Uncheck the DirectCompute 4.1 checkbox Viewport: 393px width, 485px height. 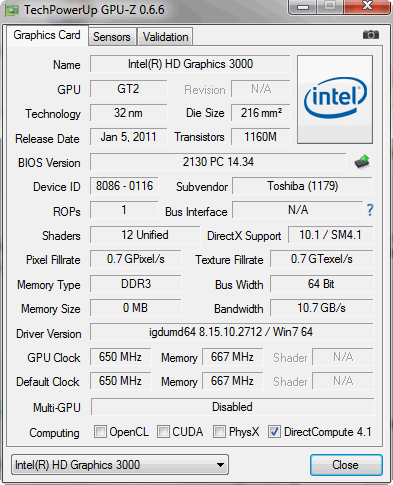coord(274,431)
